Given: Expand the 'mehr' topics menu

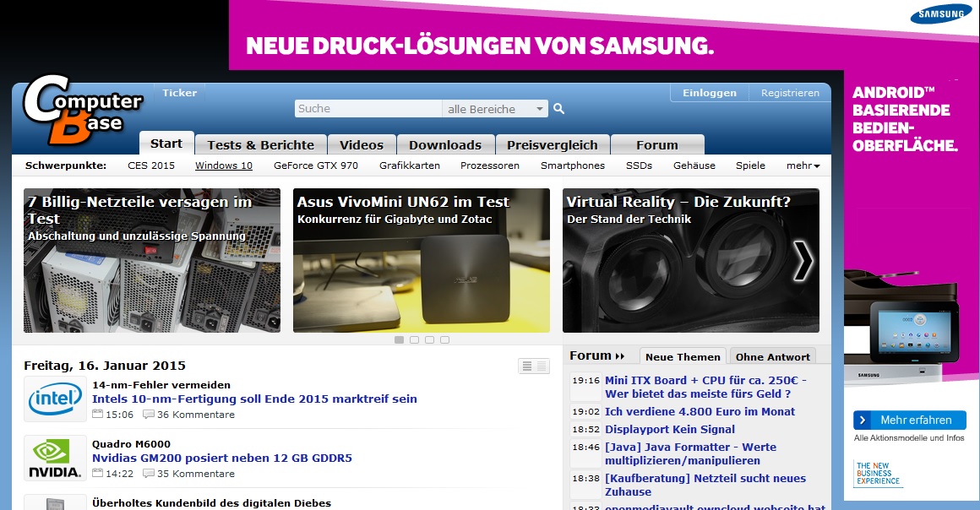Looking at the screenshot, I should [x=803, y=165].
